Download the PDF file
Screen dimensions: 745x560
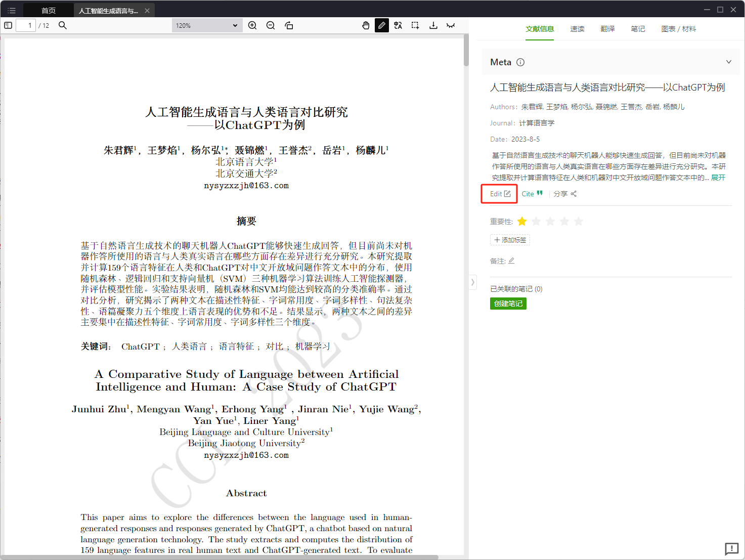click(x=433, y=25)
